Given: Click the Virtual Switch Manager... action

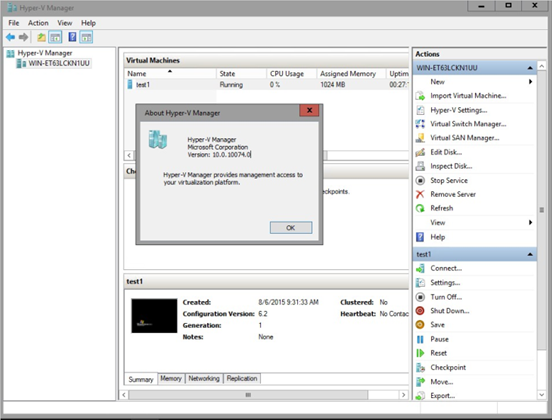Looking at the screenshot, I should (x=468, y=124).
